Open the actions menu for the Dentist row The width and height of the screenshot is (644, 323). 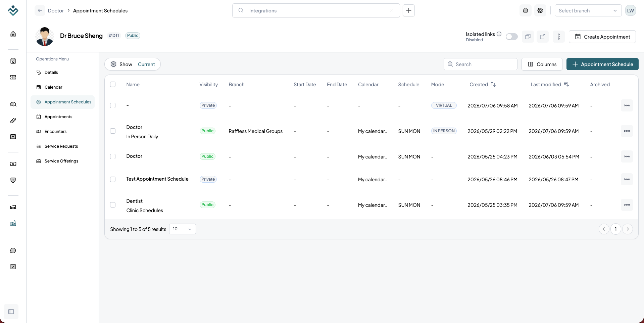627,205
